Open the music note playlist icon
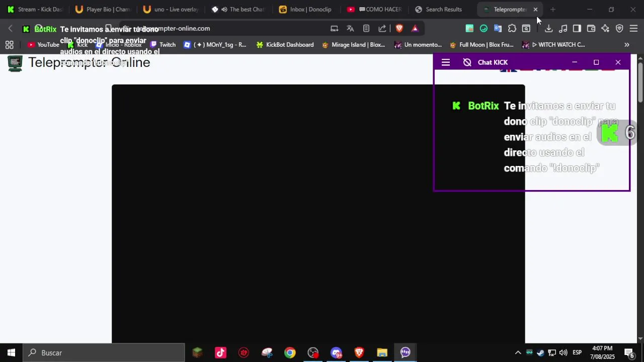Image resolution: width=644 pixels, height=362 pixels. pos(563,29)
